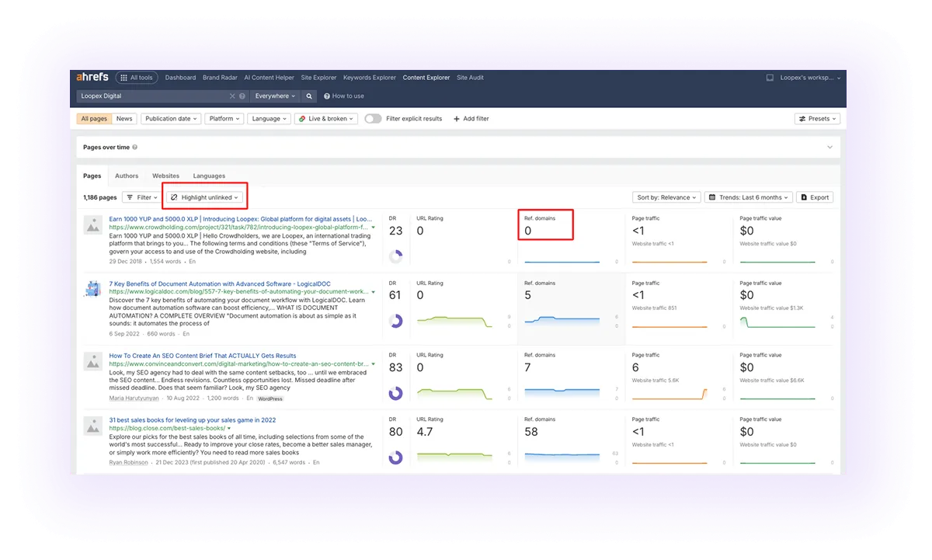Switch to the Authors tab

point(127,176)
